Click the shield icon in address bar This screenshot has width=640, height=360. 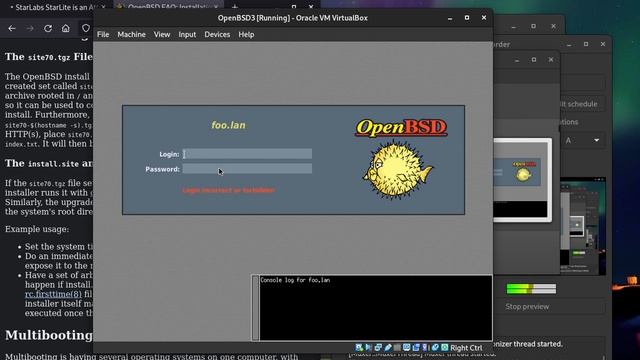coord(85,28)
